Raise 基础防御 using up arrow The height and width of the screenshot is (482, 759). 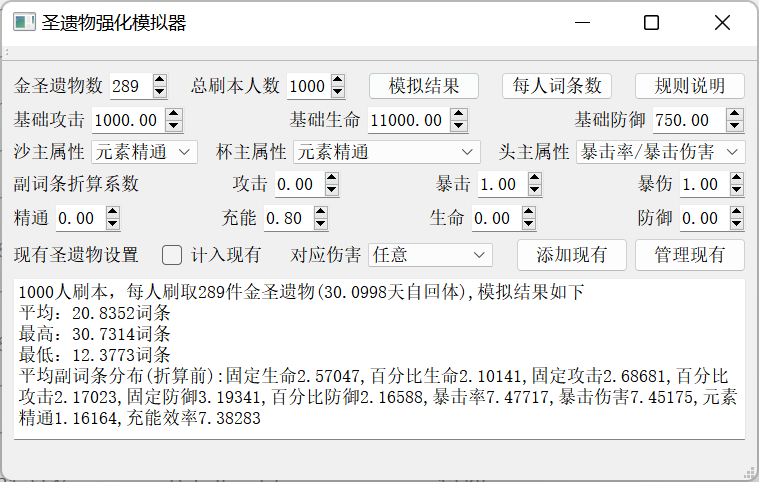735,114
